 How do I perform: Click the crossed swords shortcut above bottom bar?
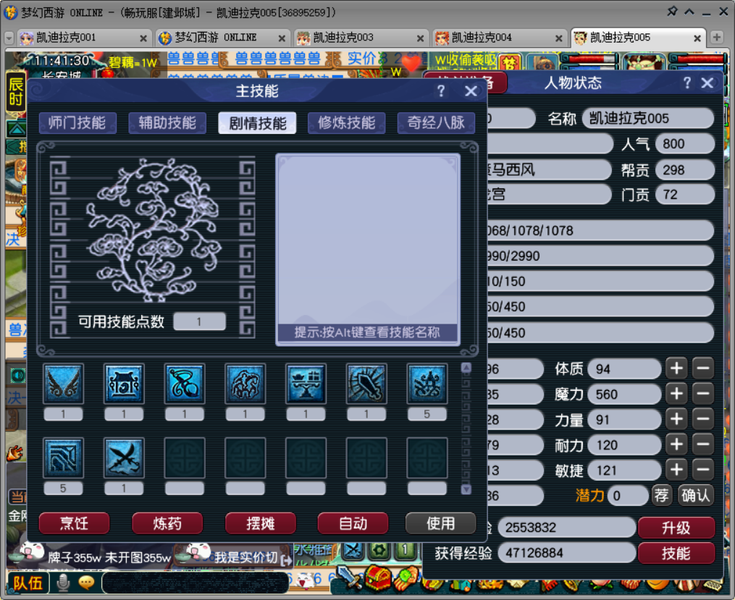pos(354,550)
